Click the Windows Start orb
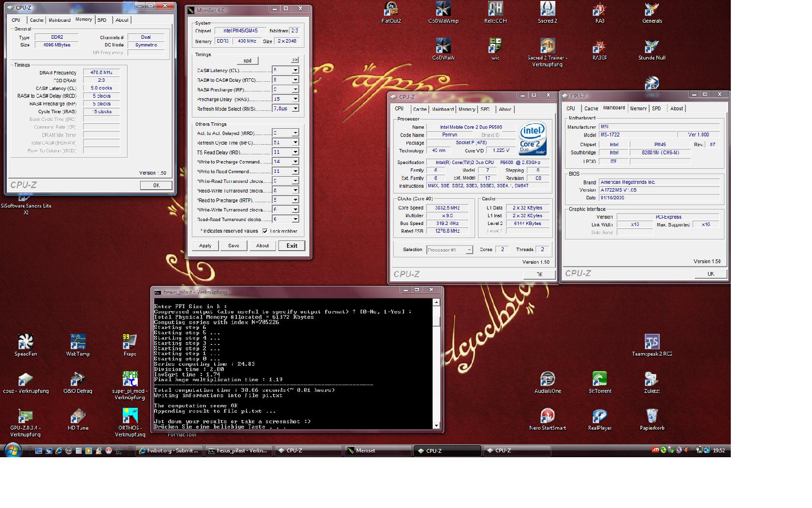Image resolution: width=812 pixels, height=508 pixels. coord(13,450)
